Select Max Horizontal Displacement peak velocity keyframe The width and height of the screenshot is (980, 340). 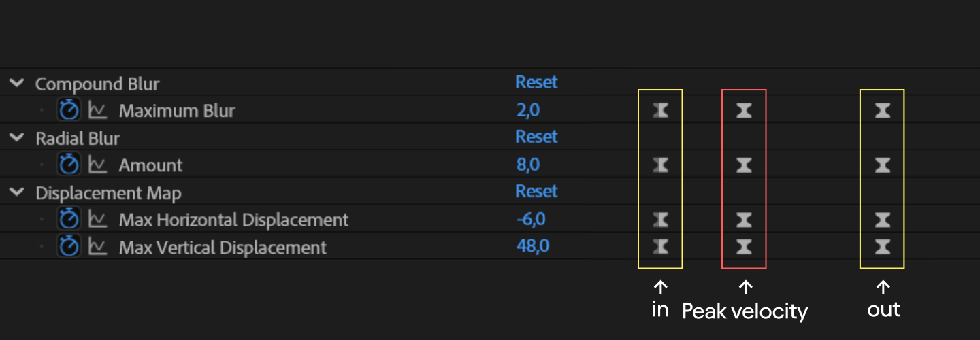744,220
